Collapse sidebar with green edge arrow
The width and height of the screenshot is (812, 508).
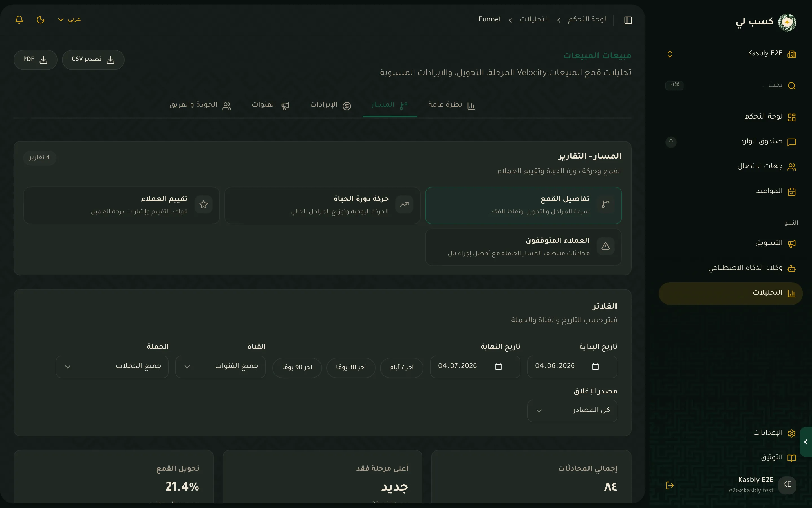pos(806,442)
